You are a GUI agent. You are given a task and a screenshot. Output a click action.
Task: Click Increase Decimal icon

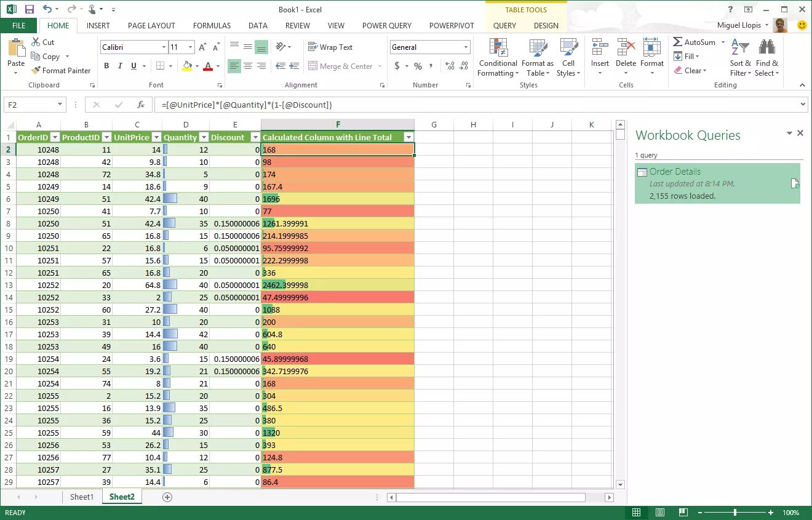(450, 66)
